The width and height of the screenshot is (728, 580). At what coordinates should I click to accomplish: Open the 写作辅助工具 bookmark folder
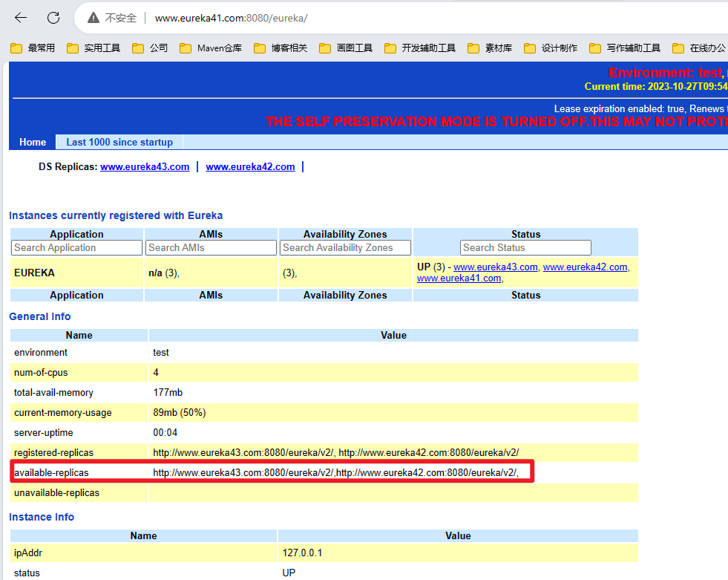(x=625, y=48)
